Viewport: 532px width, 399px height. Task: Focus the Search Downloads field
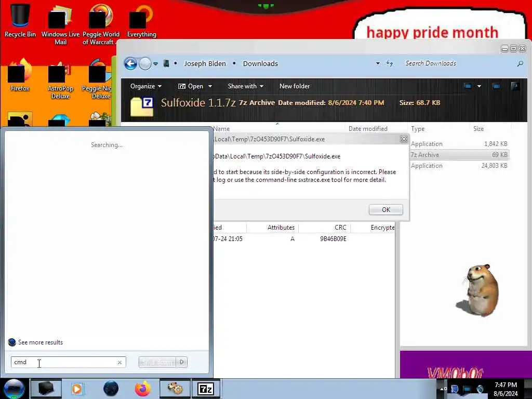458,63
